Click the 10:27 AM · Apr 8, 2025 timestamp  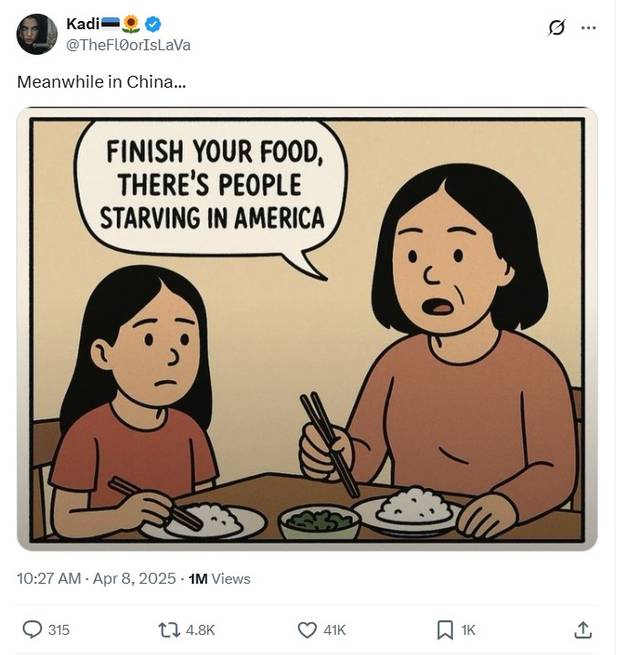point(97,578)
